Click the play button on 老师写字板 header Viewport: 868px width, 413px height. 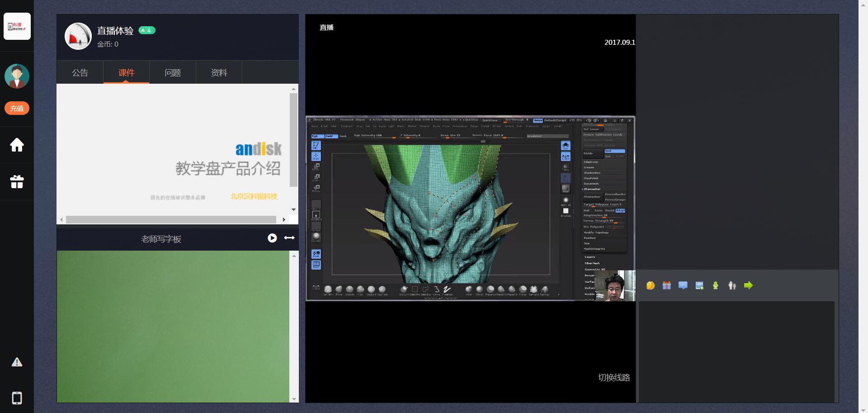272,238
